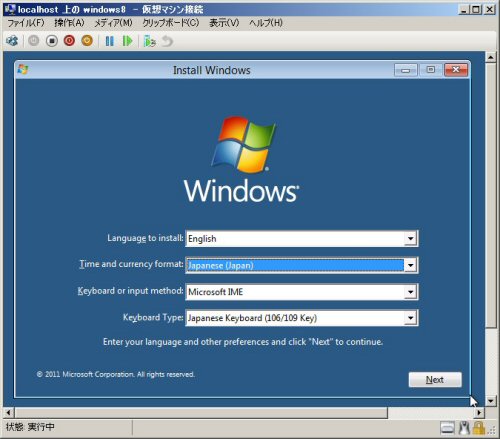Click the Turn Off (stop) toolbar icon

[x=52, y=41]
